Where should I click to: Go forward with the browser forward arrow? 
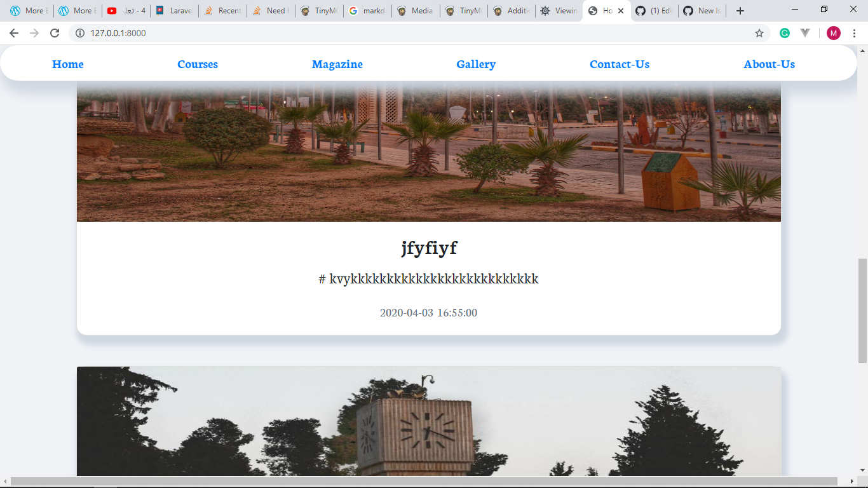coord(34,33)
